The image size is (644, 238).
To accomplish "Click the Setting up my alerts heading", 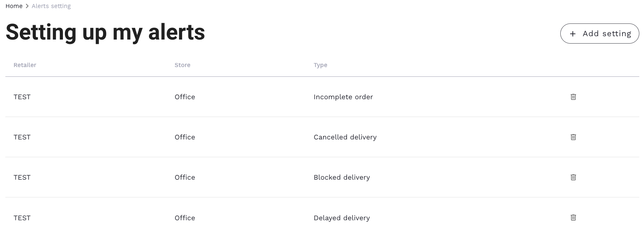I will click(105, 32).
